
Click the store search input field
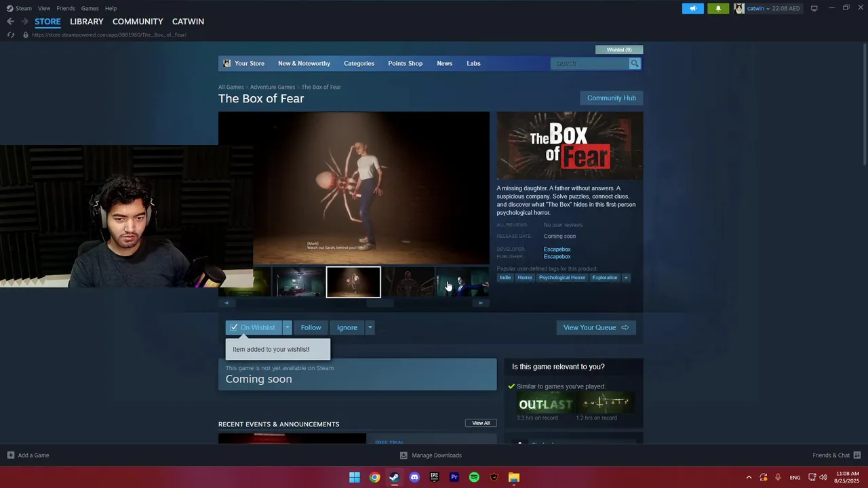tap(590, 64)
